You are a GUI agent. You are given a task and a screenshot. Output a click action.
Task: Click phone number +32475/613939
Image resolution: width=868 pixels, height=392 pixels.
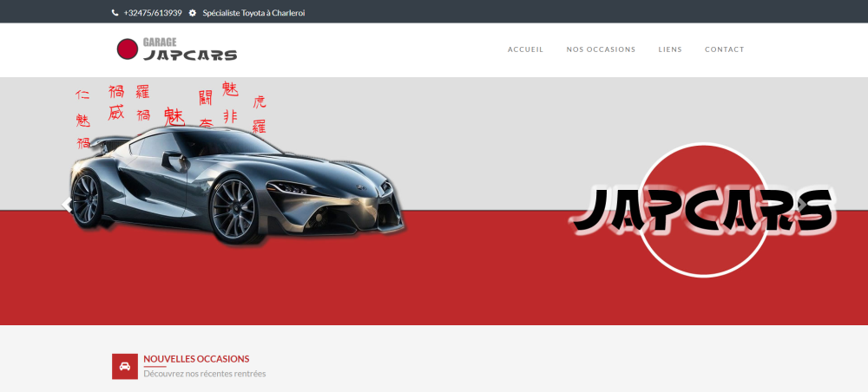[153, 13]
